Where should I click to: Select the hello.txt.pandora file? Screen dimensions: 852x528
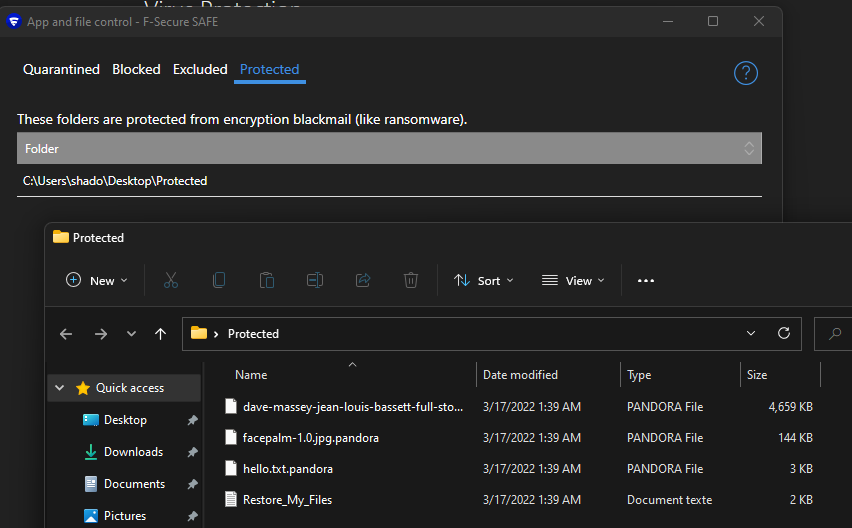(x=288, y=469)
